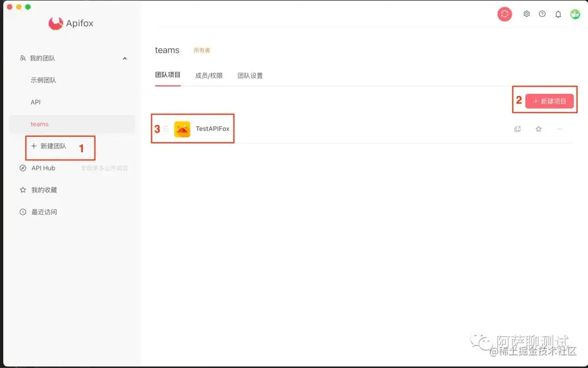
Task: Switch to the 成员/权限 tab
Action: (209, 75)
